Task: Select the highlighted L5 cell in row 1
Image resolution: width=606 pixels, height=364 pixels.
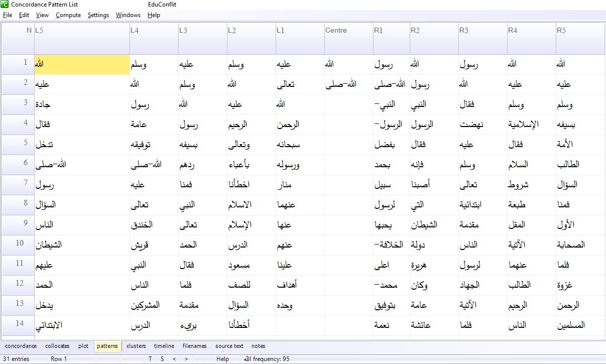Action: (82, 64)
